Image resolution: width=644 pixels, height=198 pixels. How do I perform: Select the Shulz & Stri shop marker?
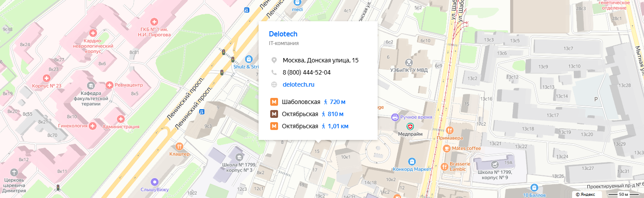click(249, 59)
